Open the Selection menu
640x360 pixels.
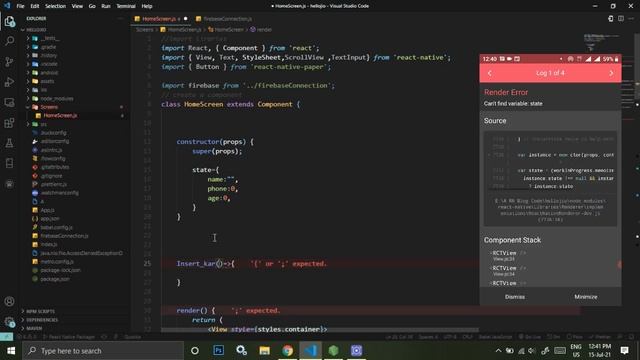tap(56, 6)
